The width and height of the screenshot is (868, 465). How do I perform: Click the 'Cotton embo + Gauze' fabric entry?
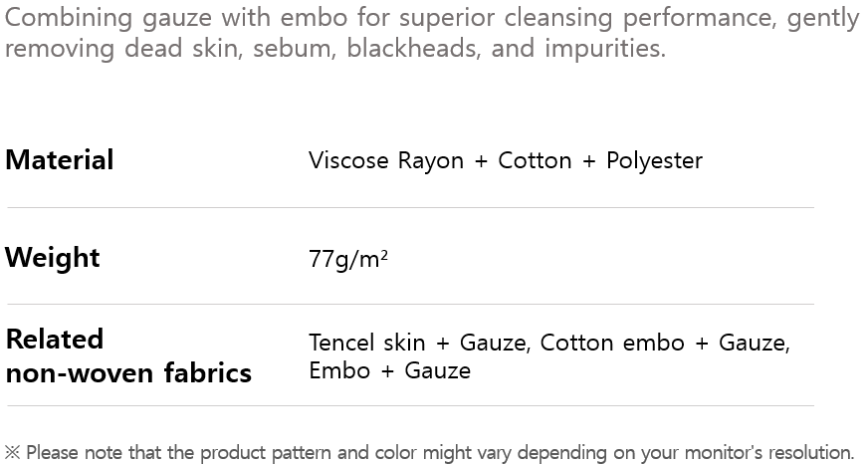[665, 344]
